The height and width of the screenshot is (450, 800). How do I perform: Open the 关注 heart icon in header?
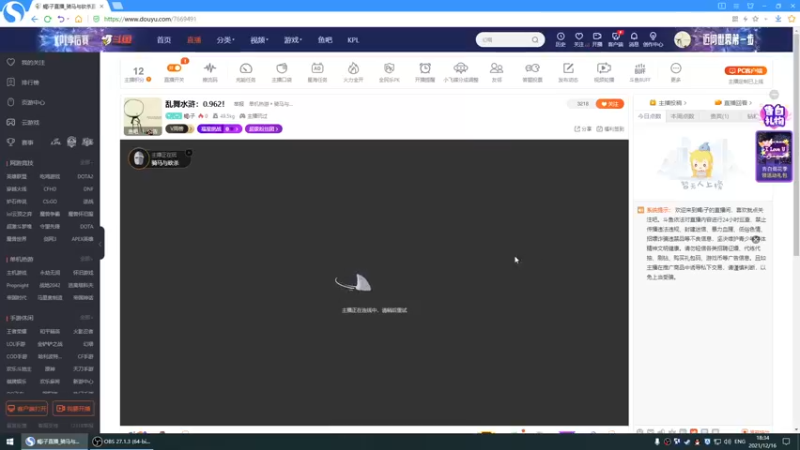tap(579, 39)
